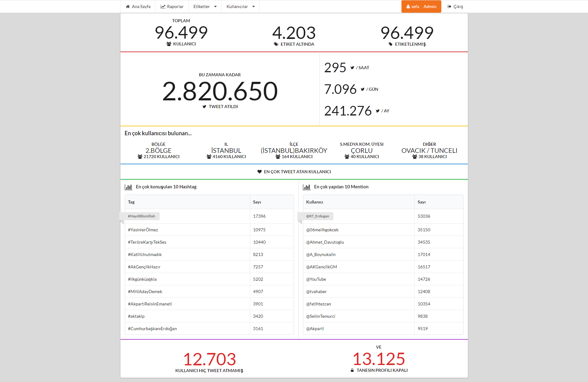
Task: Click users icon beside 4160 KULLANICI
Action: (209, 157)
